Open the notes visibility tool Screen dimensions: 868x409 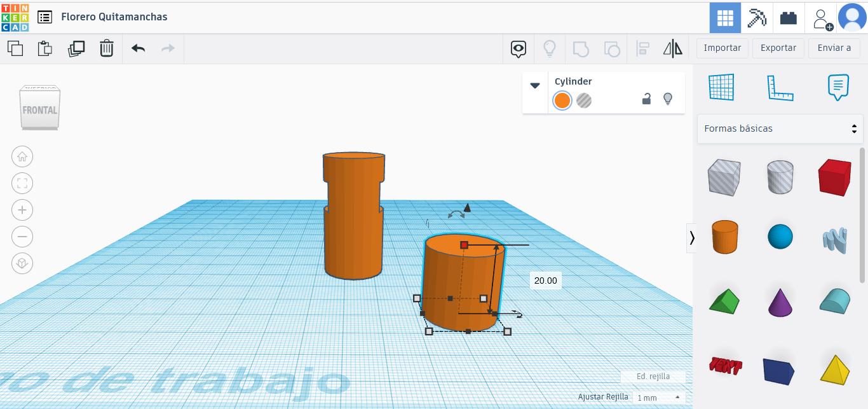[x=519, y=48]
